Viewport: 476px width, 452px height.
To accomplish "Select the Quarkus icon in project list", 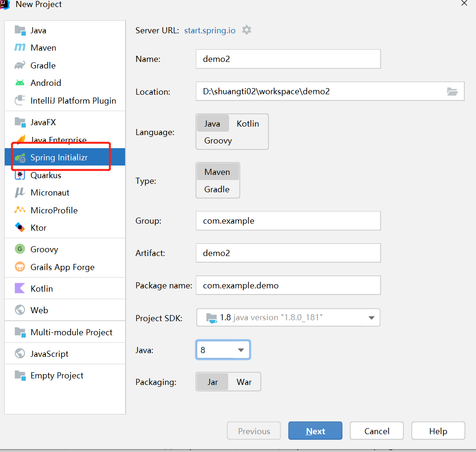I will (20, 175).
